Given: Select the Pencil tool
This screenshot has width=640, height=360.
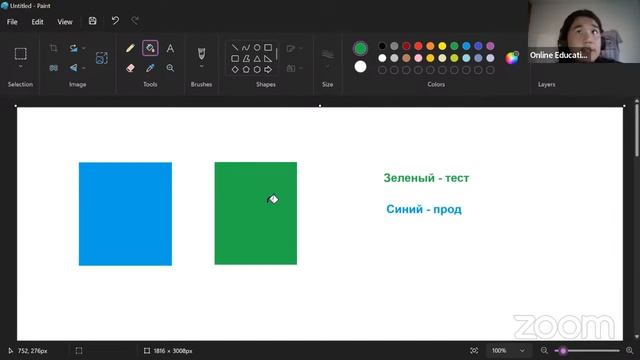Looking at the screenshot, I should tap(130, 48).
